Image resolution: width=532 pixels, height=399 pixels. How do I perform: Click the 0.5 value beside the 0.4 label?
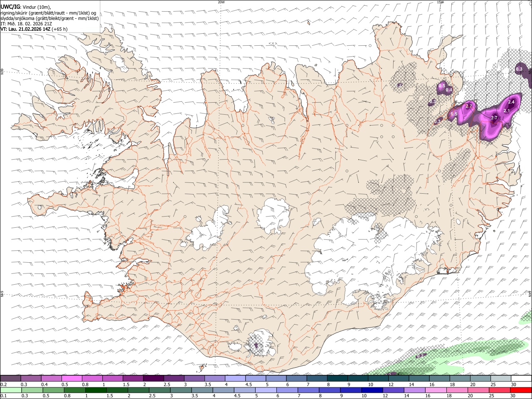click(442, 86)
